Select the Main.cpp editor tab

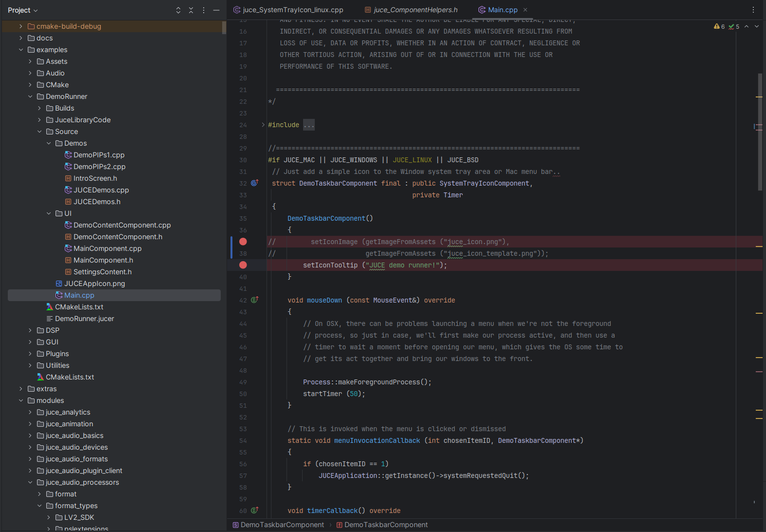click(503, 10)
